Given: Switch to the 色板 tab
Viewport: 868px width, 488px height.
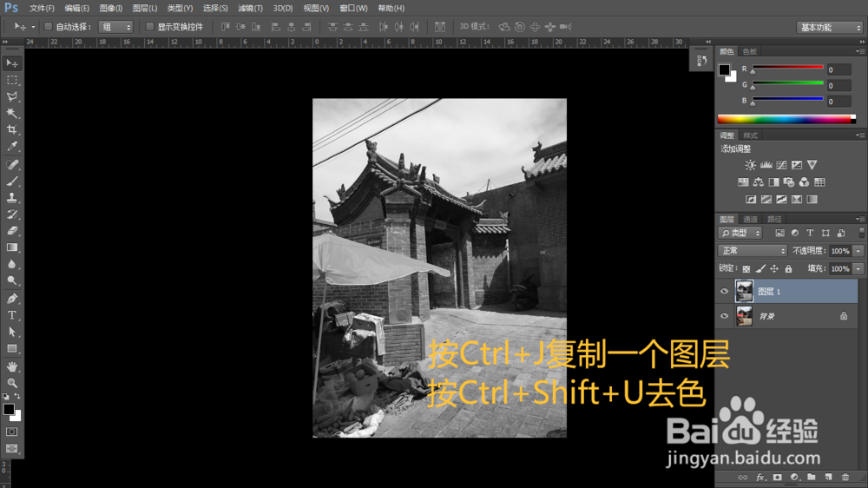Looking at the screenshot, I should (750, 51).
